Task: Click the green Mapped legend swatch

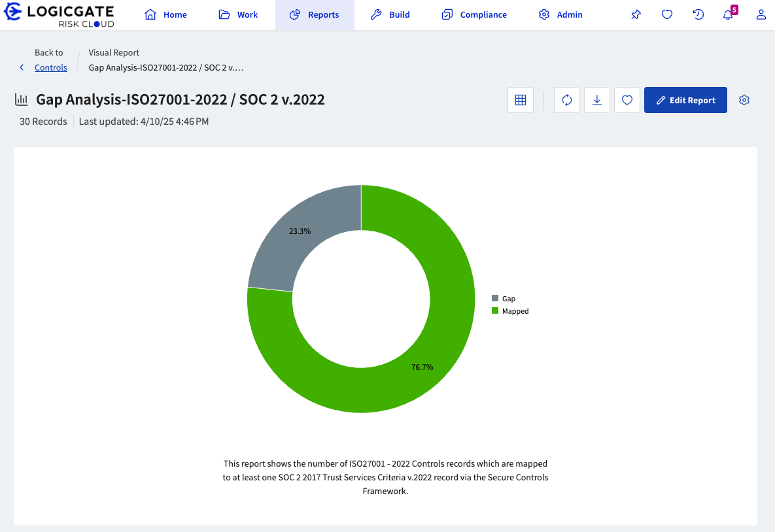Action: [494, 310]
